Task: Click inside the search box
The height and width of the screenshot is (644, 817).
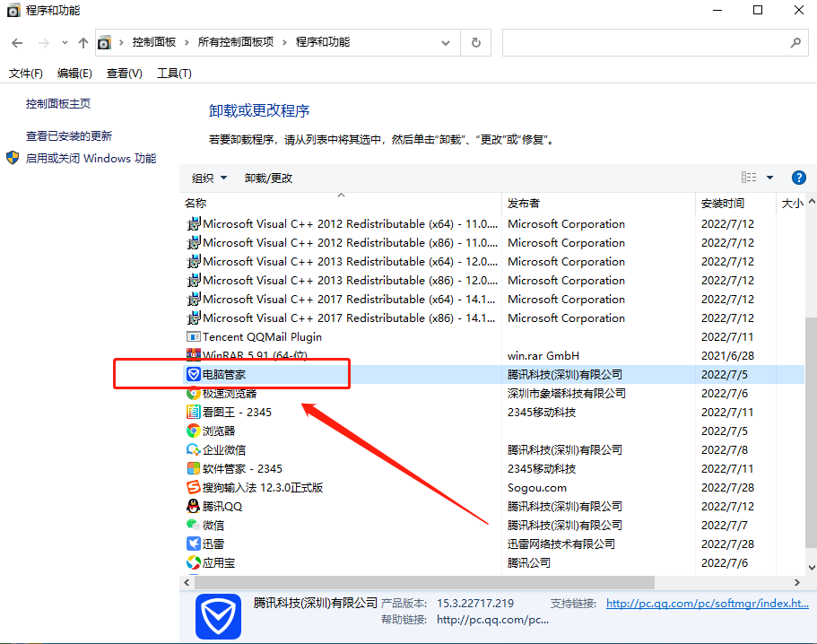Action: 655,42
